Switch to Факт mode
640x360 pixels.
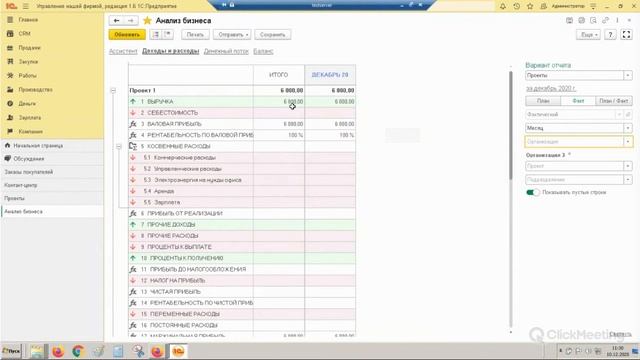(578, 101)
